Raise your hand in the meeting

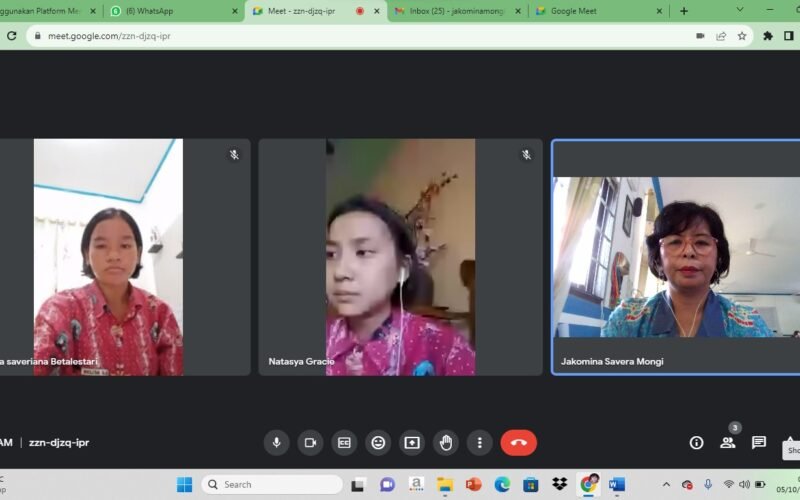(446, 442)
